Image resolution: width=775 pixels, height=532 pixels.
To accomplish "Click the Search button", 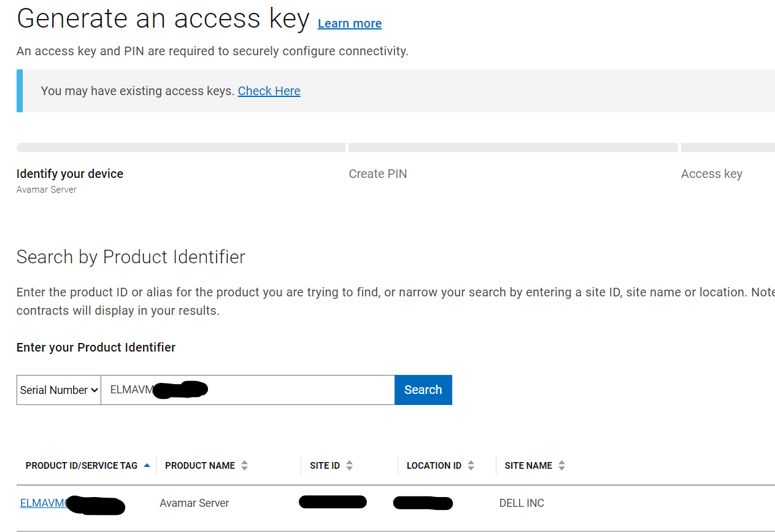I will [x=423, y=390].
